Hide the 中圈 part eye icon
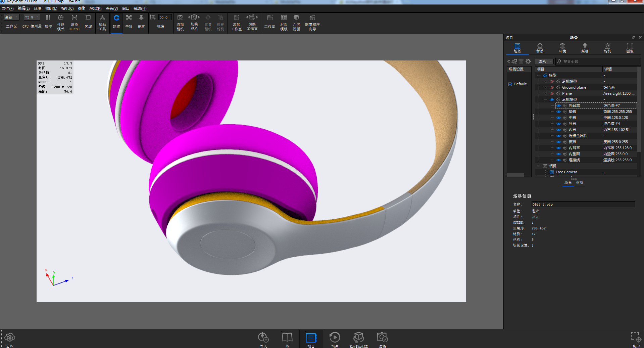Image resolution: width=644 pixels, height=348 pixels. pyautogui.click(x=558, y=118)
